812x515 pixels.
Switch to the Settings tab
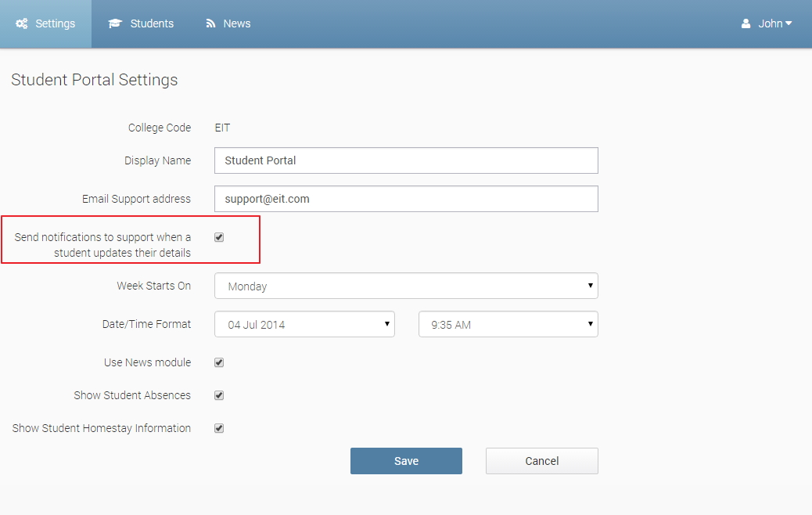45,23
